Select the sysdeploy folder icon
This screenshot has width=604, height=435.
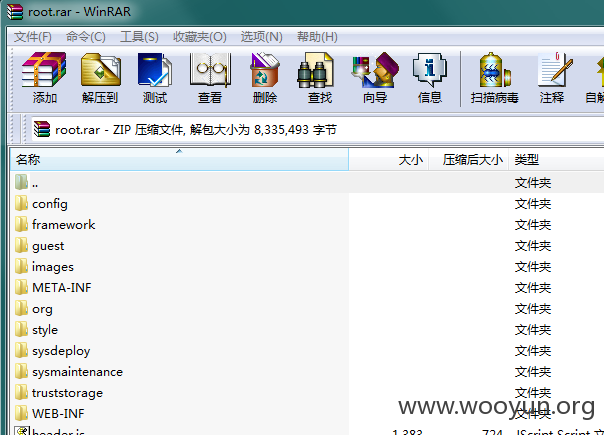tap(21, 350)
